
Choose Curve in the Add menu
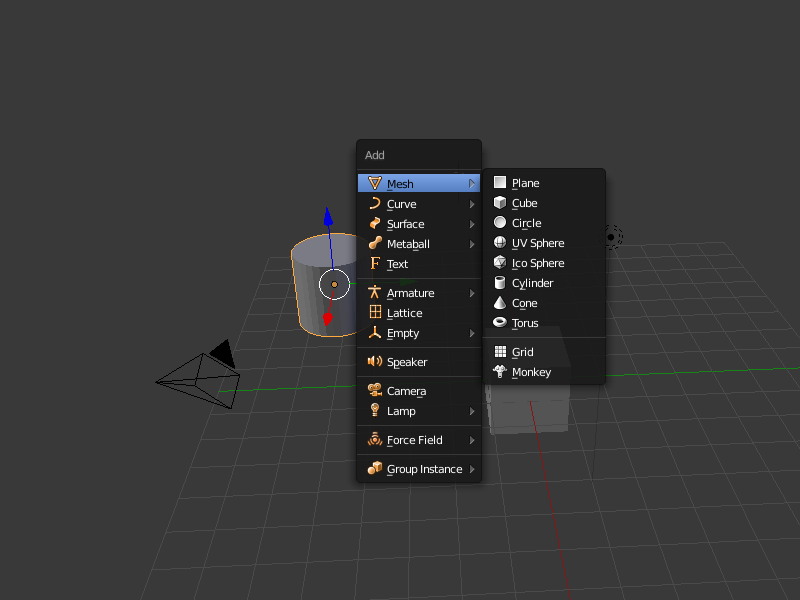[419, 204]
